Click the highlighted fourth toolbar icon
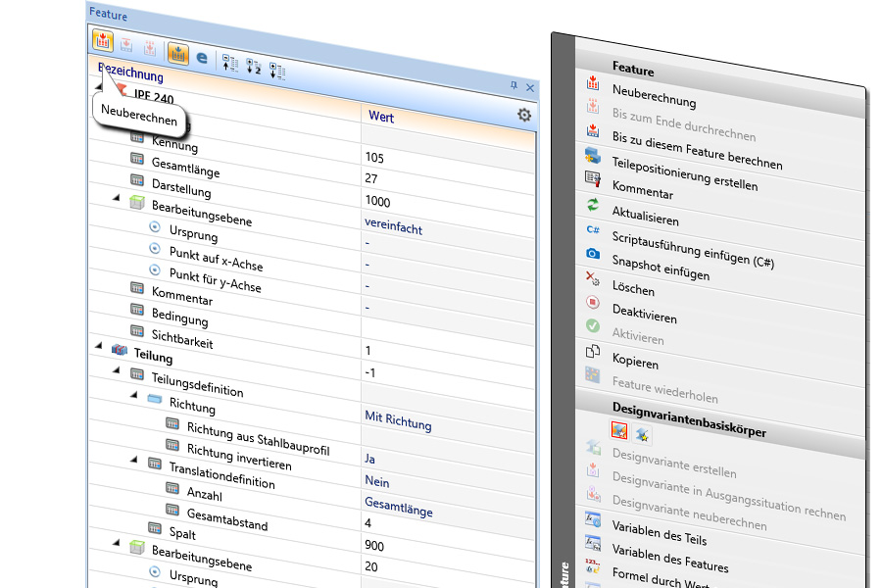The height and width of the screenshot is (588, 882). pos(177,53)
